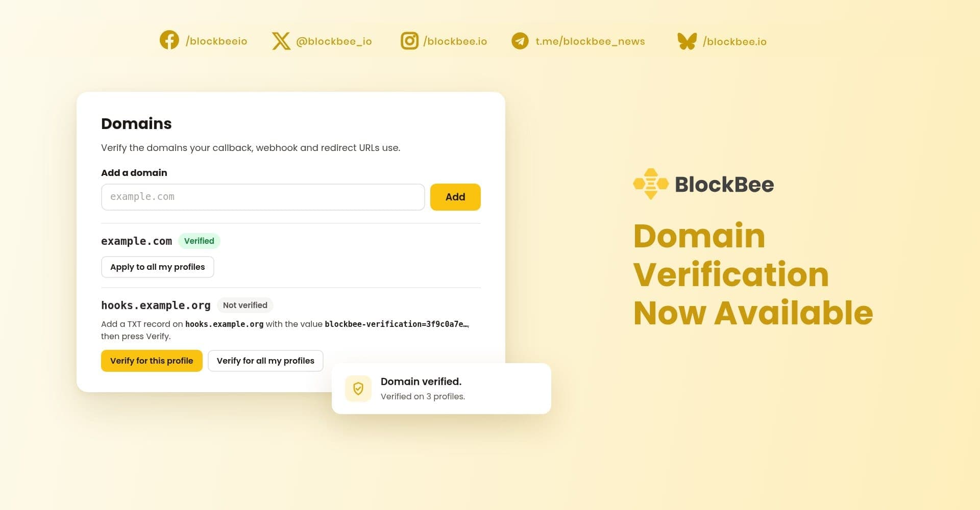Open the Instagram /blockbee.io link
This screenshot has width=980, height=510.
(455, 41)
